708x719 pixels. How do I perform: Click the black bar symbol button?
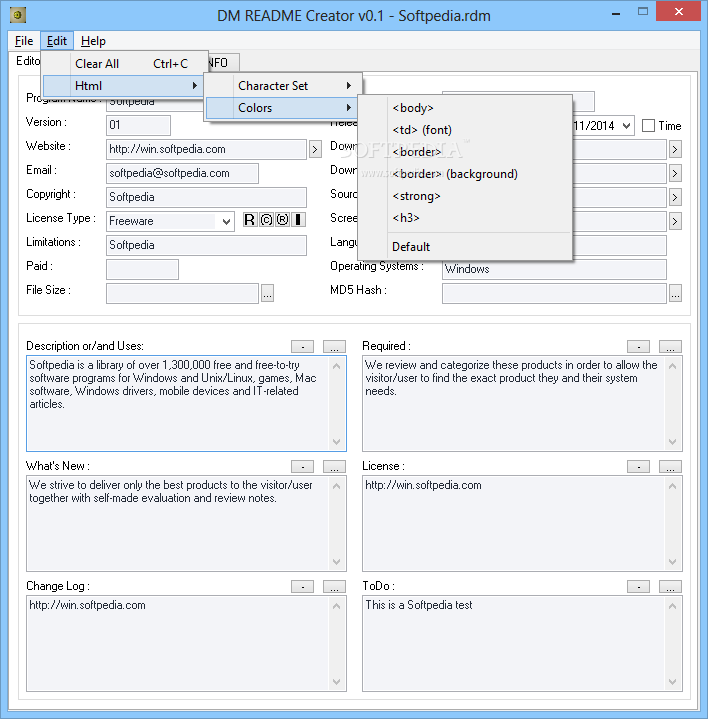click(299, 220)
